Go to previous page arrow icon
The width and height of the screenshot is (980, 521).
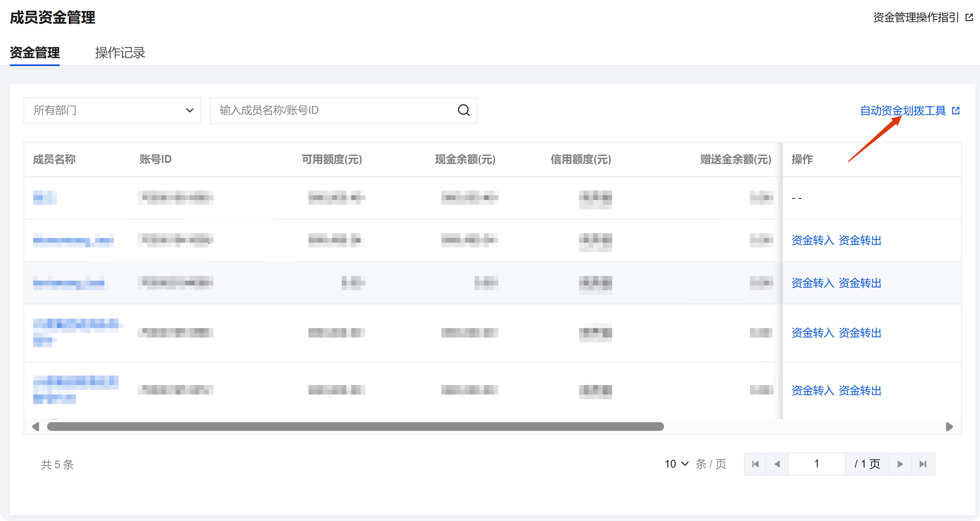pos(777,464)
